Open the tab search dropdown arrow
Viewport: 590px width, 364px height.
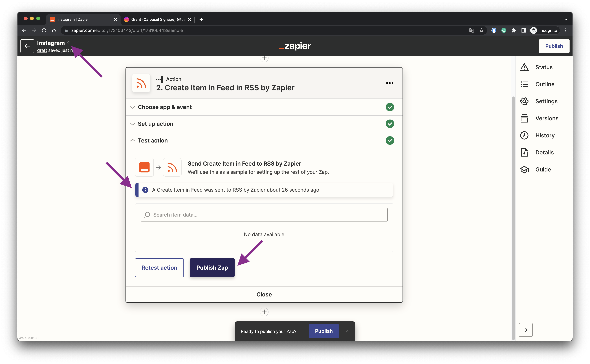[x=565, y=20]
